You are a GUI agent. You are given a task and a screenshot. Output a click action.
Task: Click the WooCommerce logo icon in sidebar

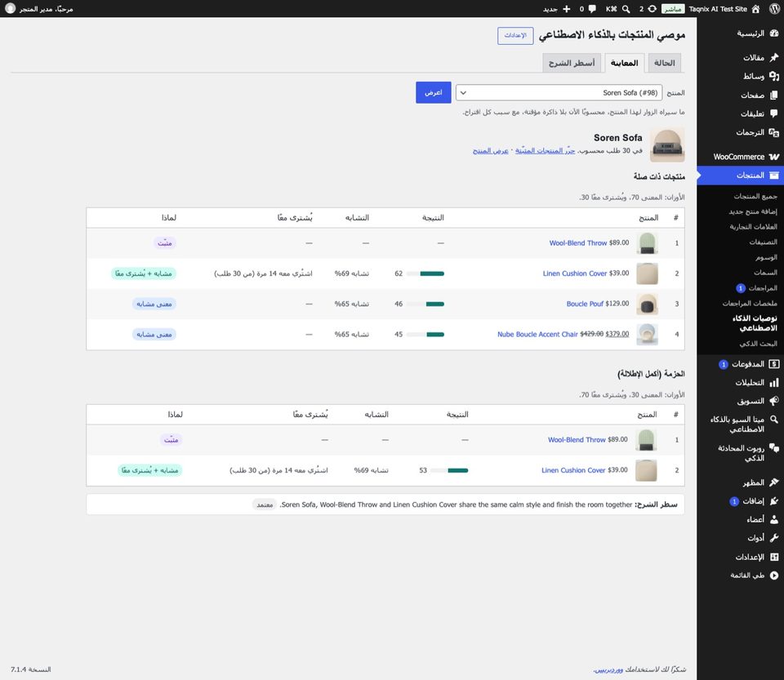coord(774,157)
